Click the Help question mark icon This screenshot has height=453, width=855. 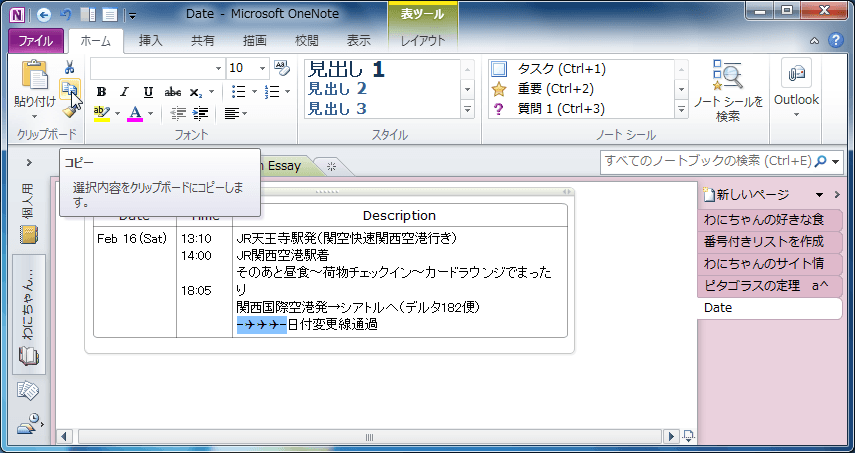(836, 40)
